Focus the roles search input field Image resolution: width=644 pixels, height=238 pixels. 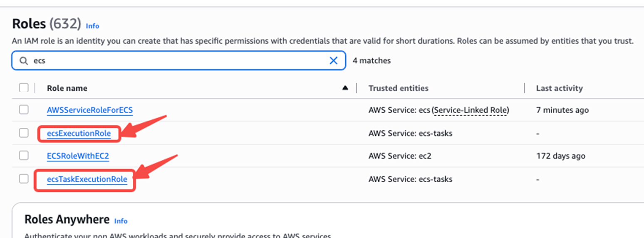pos(179,61)
